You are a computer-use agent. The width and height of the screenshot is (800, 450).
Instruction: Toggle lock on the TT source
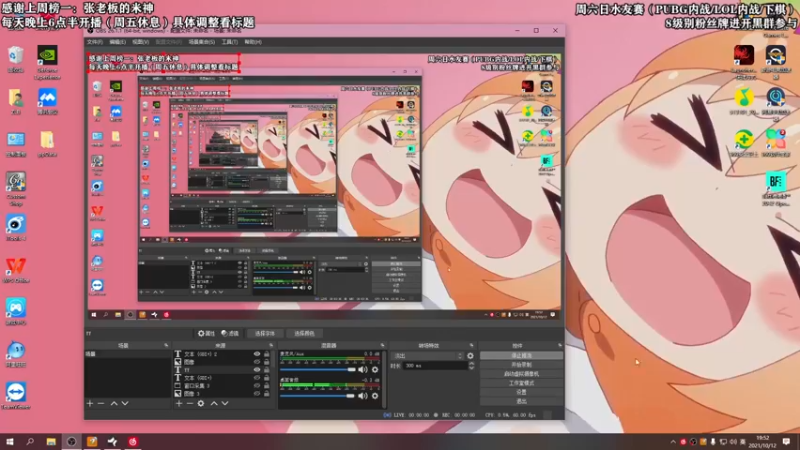(266, 370)
